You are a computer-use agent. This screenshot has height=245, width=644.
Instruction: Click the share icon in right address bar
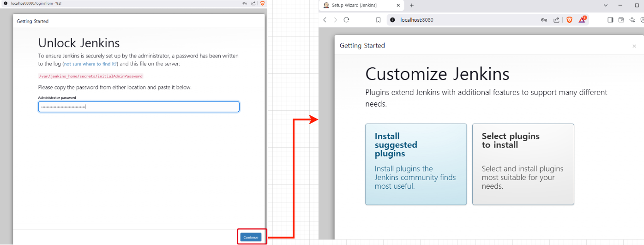pos(556,20)
